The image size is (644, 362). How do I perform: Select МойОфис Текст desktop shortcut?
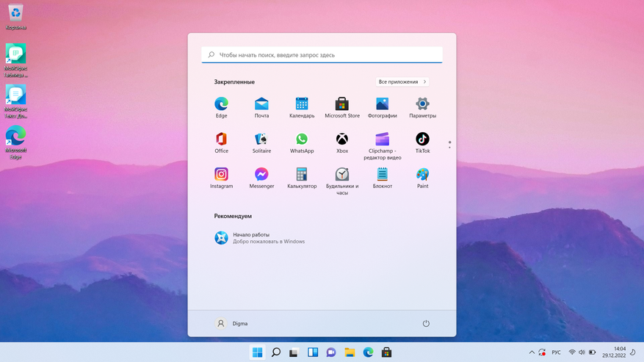(15, 101)
